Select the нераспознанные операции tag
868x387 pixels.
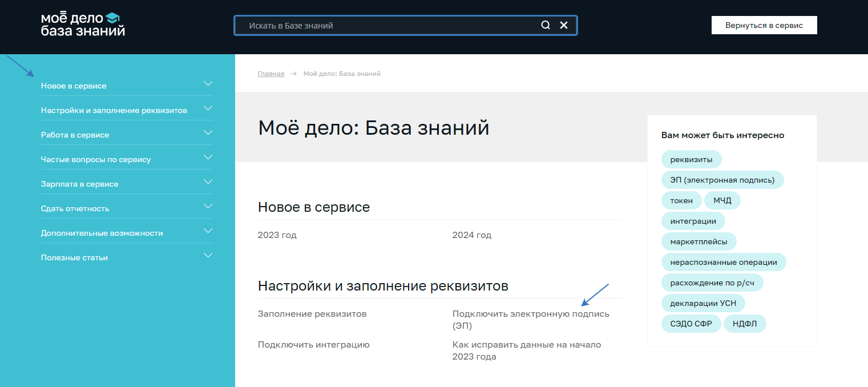[724, 262]
